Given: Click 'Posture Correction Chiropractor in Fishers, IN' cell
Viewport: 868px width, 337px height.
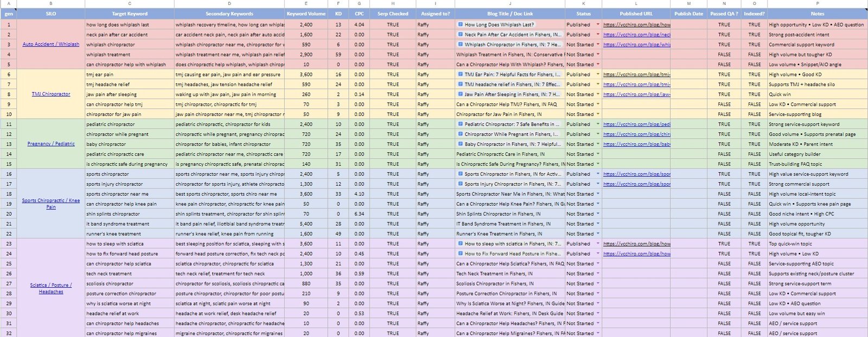Looking at the screenshot, I should [x=510, y=294].
